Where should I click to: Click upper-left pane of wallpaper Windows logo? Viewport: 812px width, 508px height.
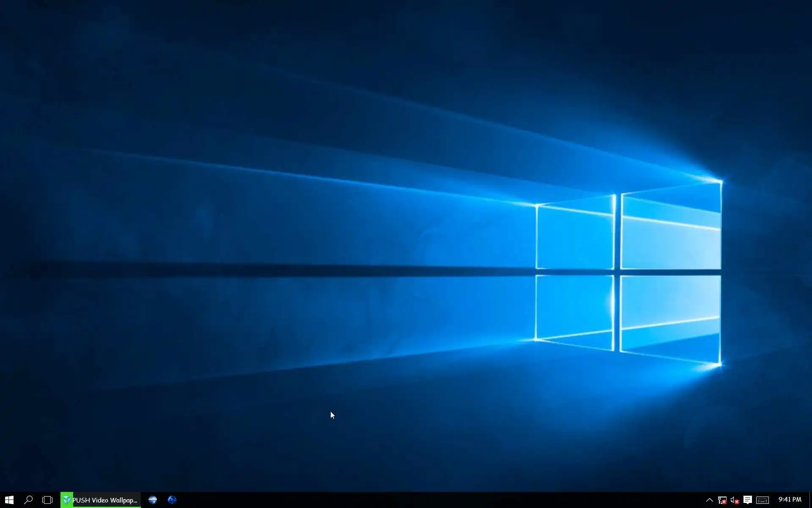coord(574,237)
